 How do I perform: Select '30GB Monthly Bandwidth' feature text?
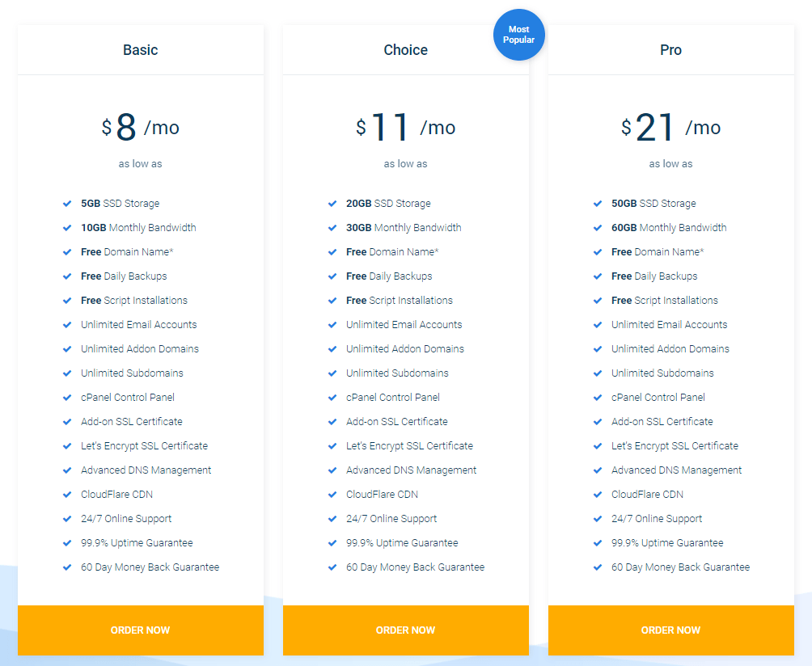[x=404, y=228]
